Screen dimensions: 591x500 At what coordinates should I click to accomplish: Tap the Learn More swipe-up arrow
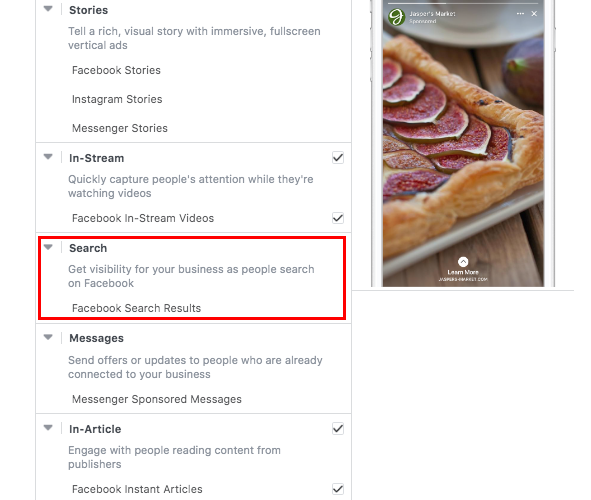(463, 261)
